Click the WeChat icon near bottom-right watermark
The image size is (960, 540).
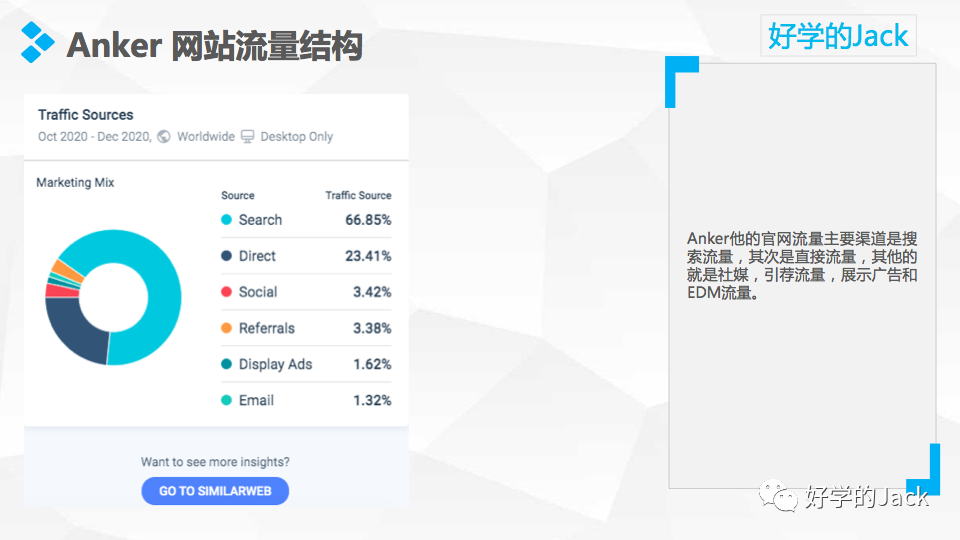778,495
